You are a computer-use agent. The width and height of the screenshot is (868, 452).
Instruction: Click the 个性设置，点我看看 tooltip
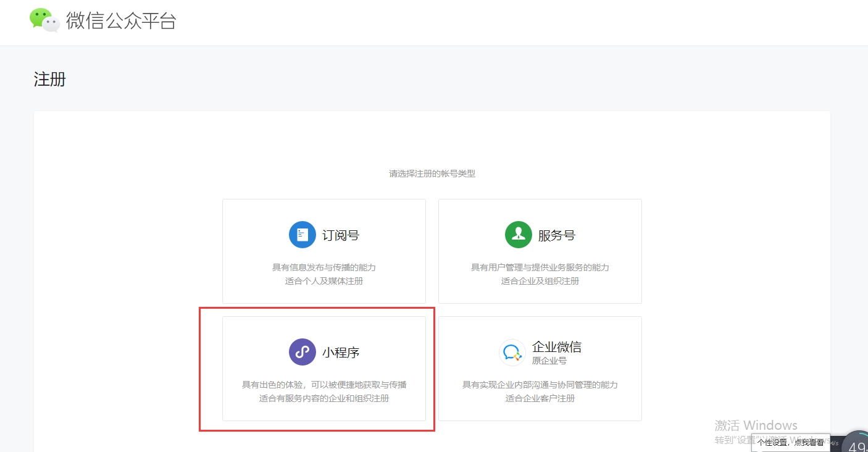(x=791, y=442)
